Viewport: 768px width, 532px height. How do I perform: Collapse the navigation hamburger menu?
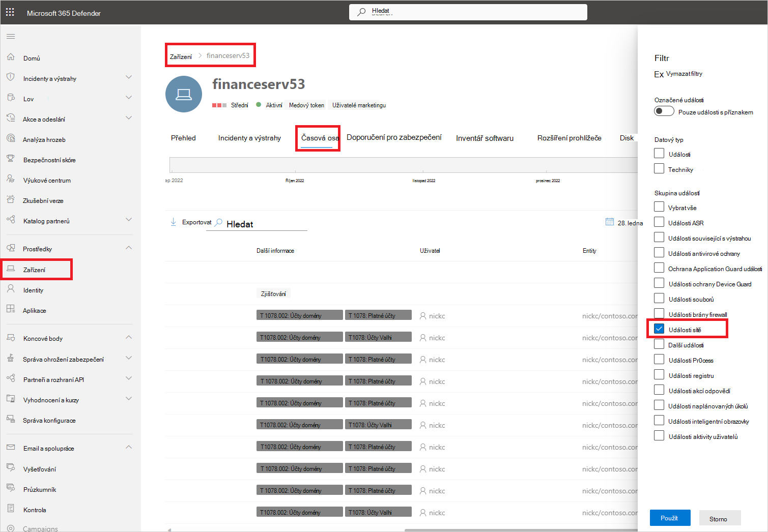[11, 37]
